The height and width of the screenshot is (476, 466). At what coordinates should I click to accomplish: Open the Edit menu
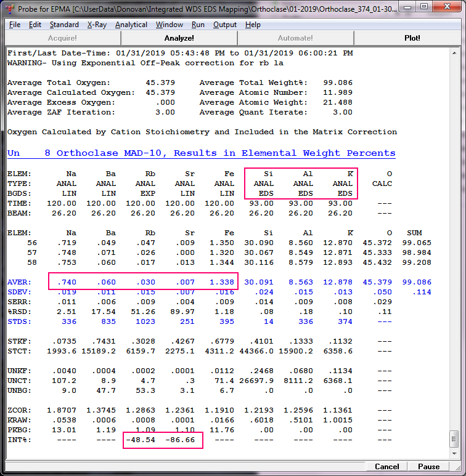(35, 25)
